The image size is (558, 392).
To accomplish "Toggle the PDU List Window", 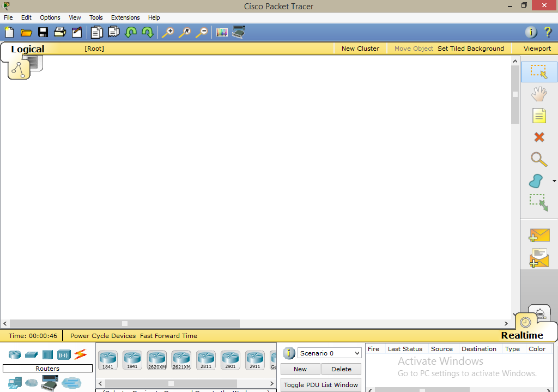I will (x=320, y=385).
